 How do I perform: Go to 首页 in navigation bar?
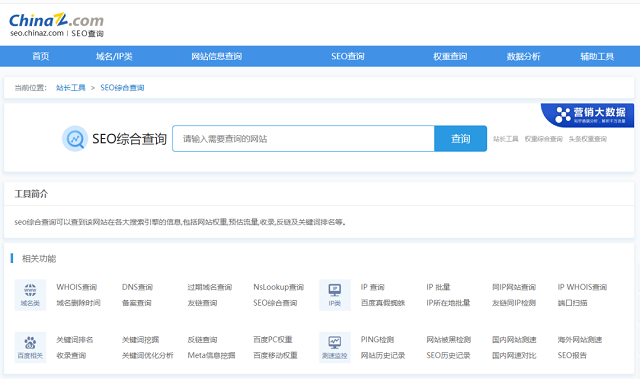click(x=41, y=56)
